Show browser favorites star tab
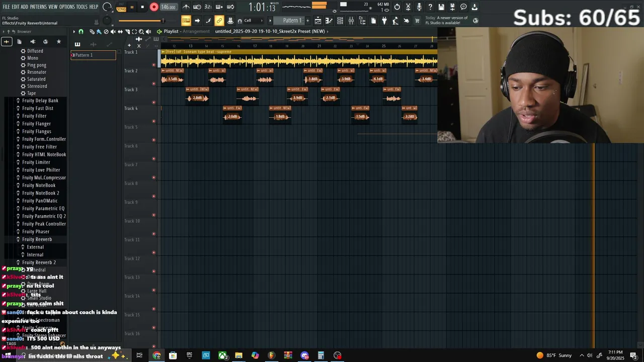The image size is (644, 362). tap(58, 42)
